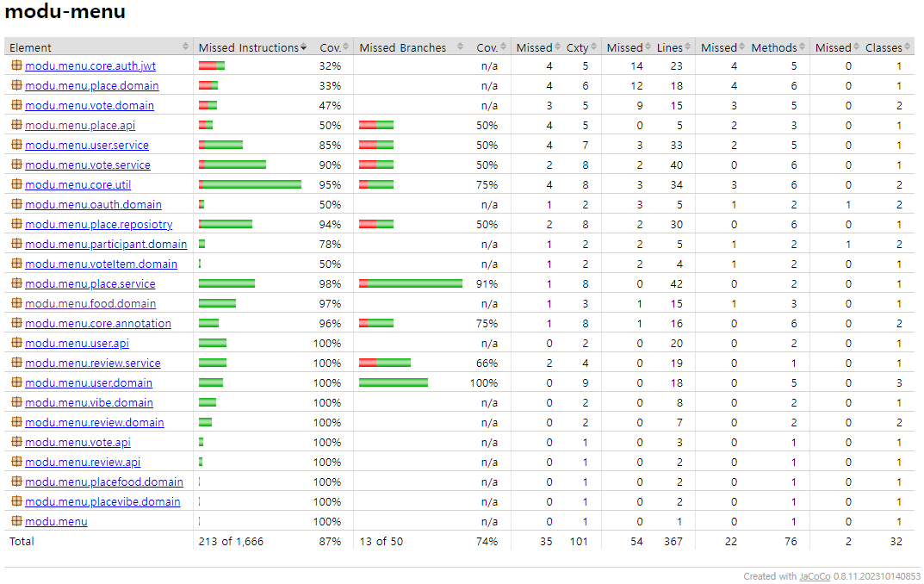Click package icon beside modu.menu root package
The height and width of the screenshot is (584, 924).
coord(16,521)
